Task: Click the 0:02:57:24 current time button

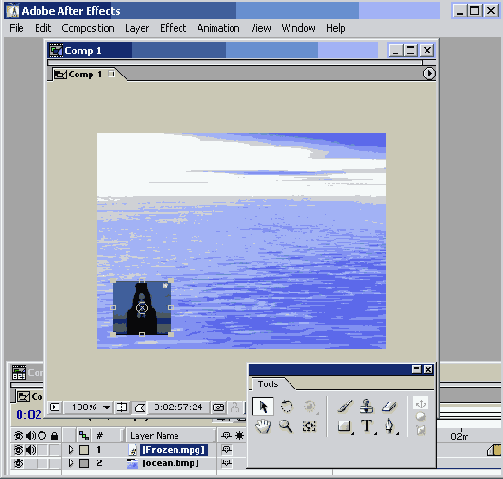Action: coord(178,407)
